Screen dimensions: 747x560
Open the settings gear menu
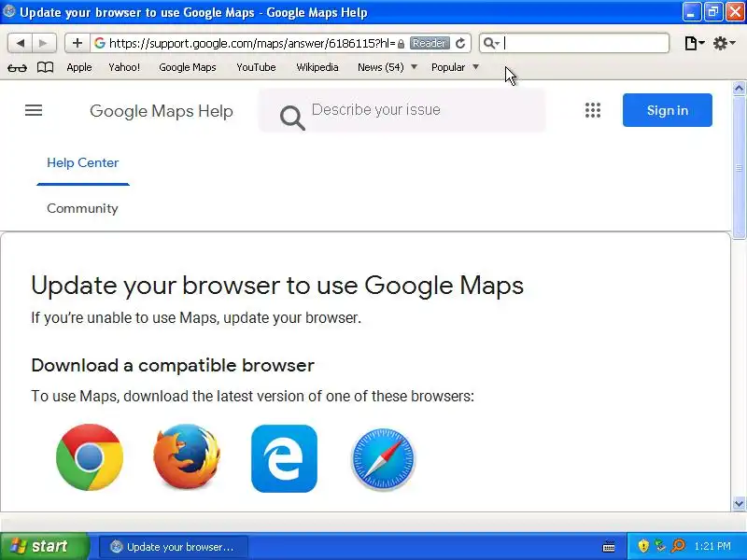[x=724, y=43]
